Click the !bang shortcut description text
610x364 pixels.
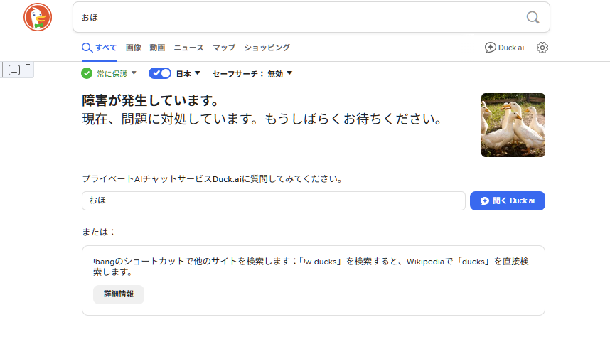tap(311, 267)
